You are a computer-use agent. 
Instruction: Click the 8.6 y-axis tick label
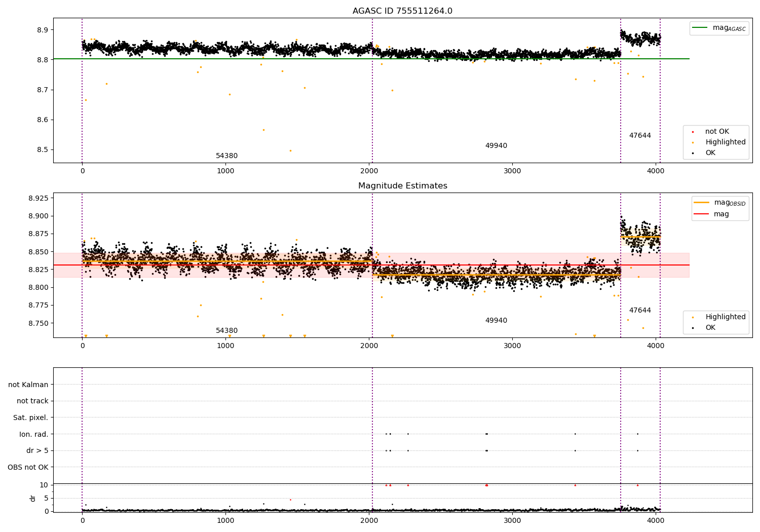43,120
